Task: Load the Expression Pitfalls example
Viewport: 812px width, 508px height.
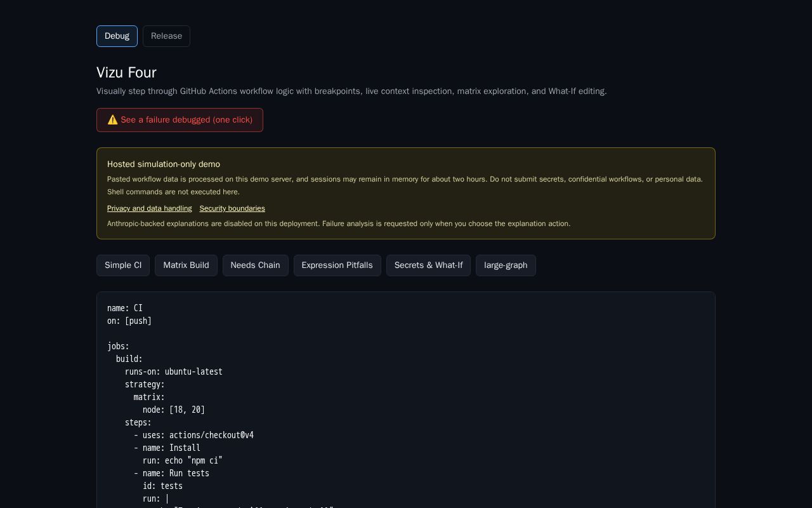Action: [x=337, y=265]
